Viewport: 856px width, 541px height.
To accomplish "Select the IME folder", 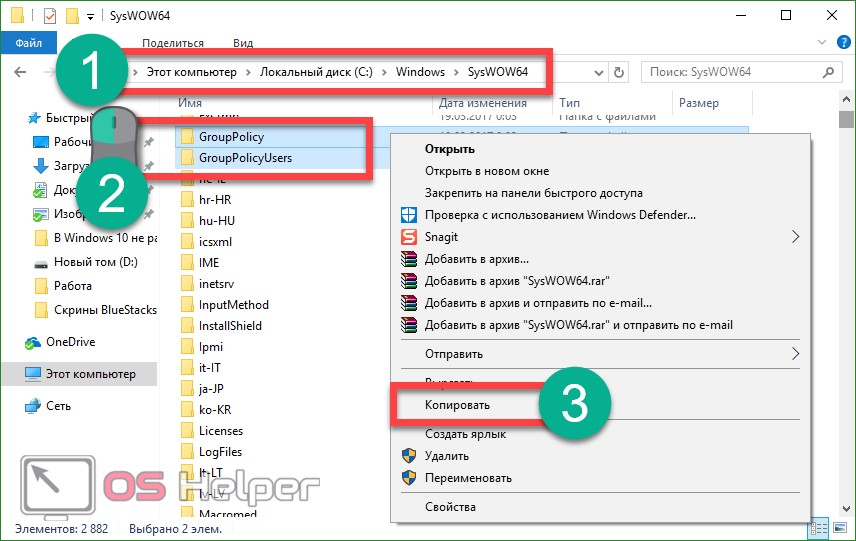I will [x=209, y=263].
